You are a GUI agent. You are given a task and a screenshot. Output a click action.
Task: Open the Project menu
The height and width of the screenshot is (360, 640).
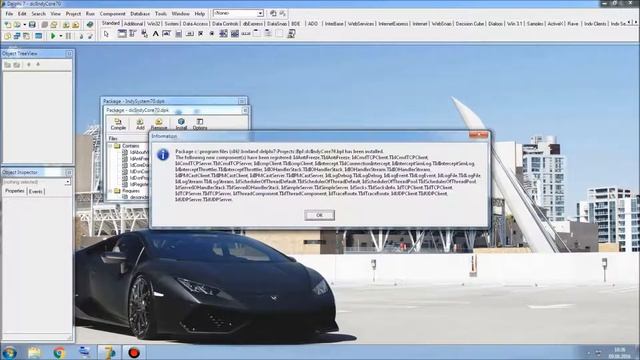pos(73,13)
